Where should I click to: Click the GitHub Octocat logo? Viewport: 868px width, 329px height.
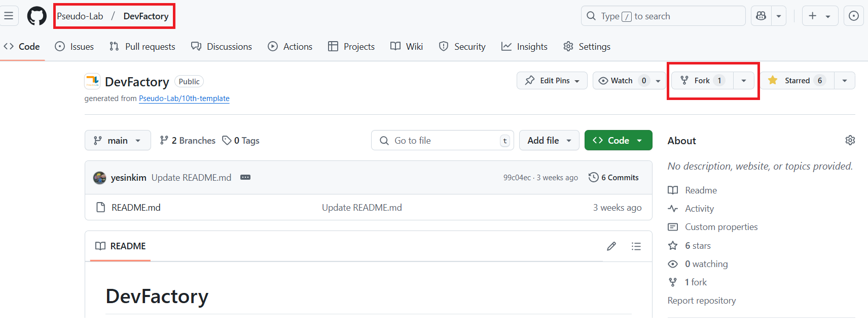pyautogui.click(x=37, y=16)
